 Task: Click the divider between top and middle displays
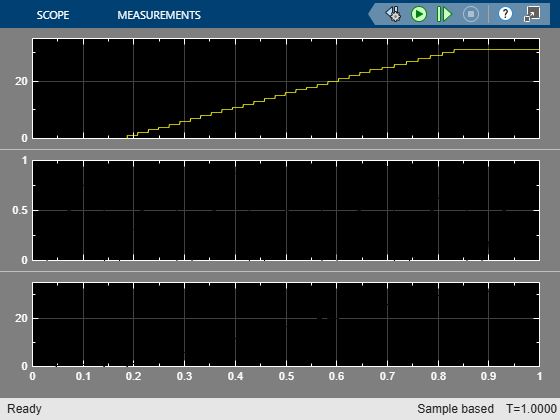pyautogui.click(x=280, y=149)
